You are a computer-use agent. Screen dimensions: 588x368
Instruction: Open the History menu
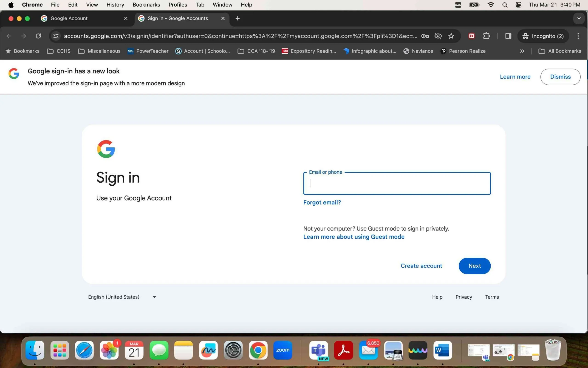[x=115, y=5]
